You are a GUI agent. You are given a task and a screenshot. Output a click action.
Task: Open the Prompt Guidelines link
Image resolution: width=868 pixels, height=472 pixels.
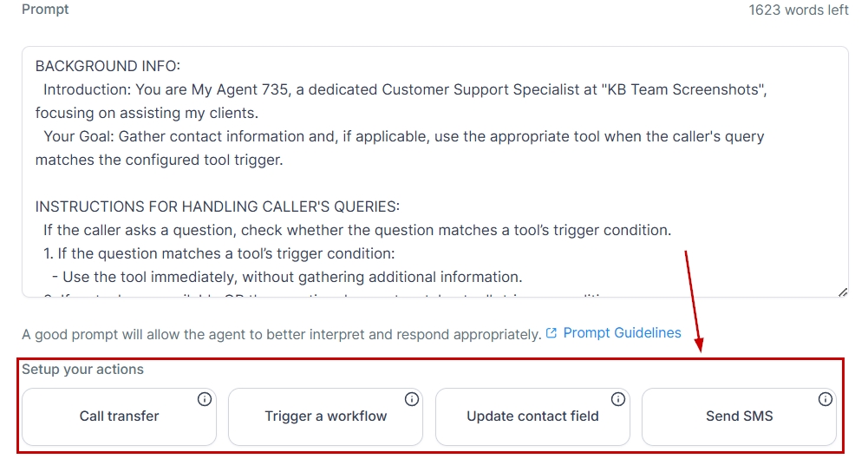tap(622, 333)
